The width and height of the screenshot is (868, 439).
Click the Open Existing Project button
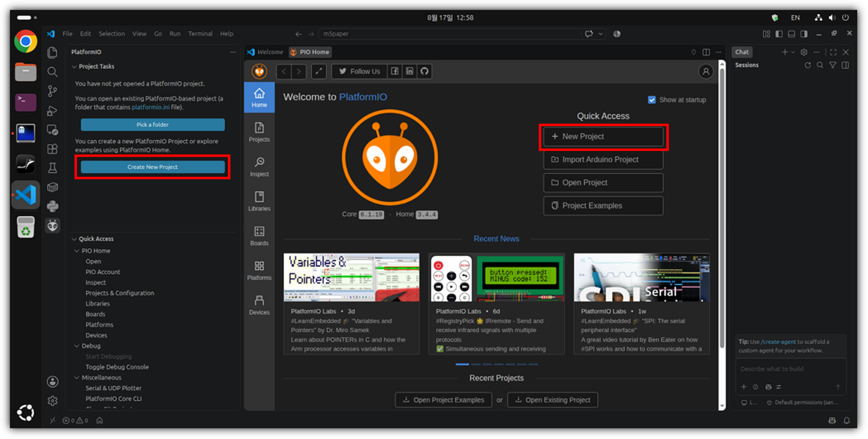tap(553, 400)
